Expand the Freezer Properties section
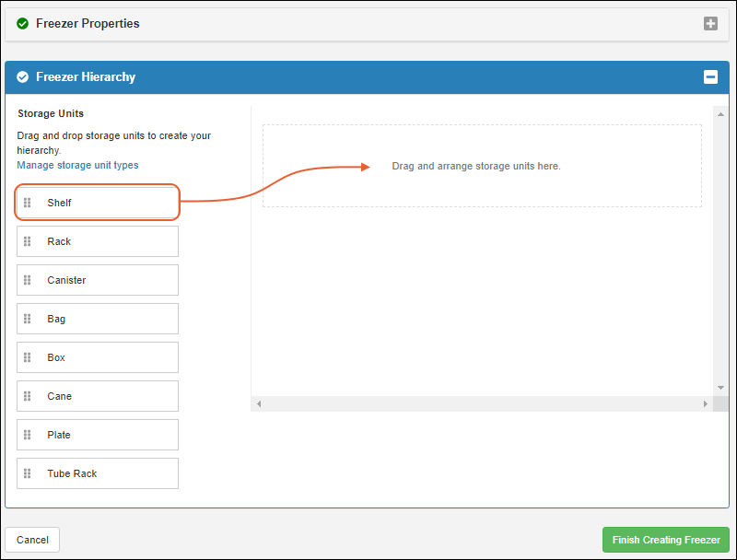Screen dimensions: 737x560 pyautogui.click(x=710, y=24)
